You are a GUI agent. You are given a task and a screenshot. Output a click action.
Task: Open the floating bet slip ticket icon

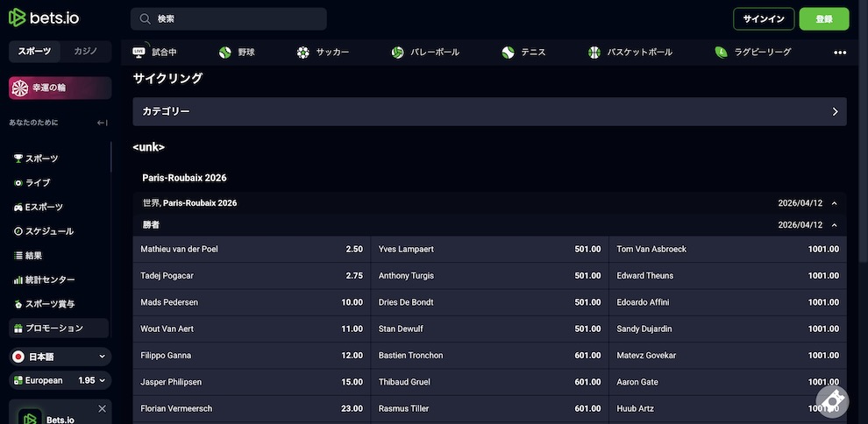coord(832,400)
